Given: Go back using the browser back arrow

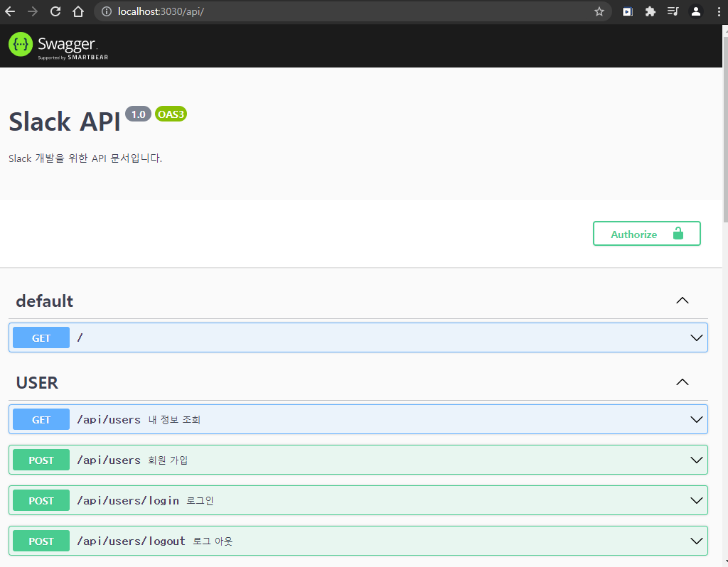Looking at the screenshot, I should 10,11.
